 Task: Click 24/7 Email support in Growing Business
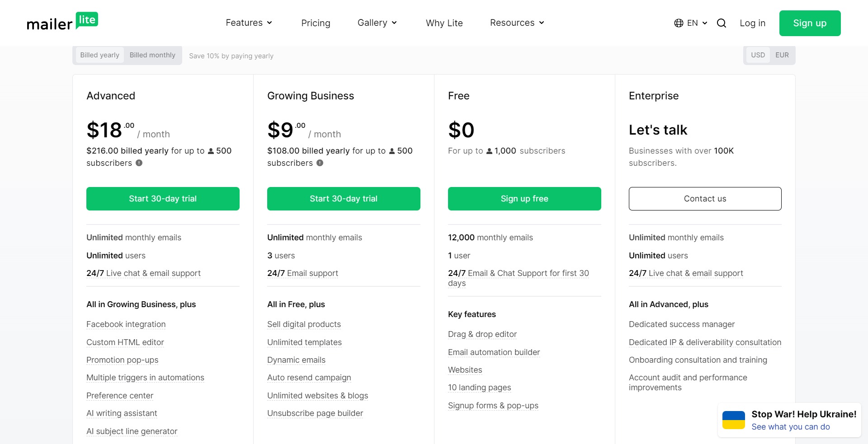coord(302,273)
